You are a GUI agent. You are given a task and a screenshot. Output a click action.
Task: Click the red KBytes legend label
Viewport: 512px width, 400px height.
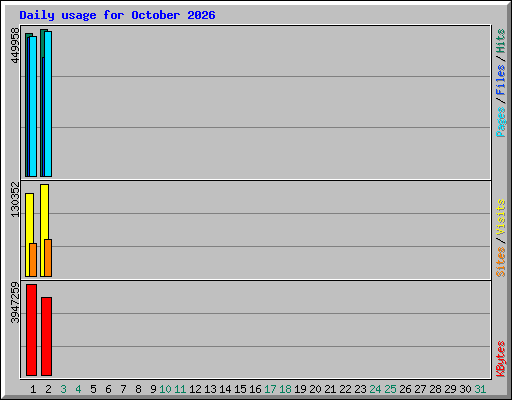500,359
